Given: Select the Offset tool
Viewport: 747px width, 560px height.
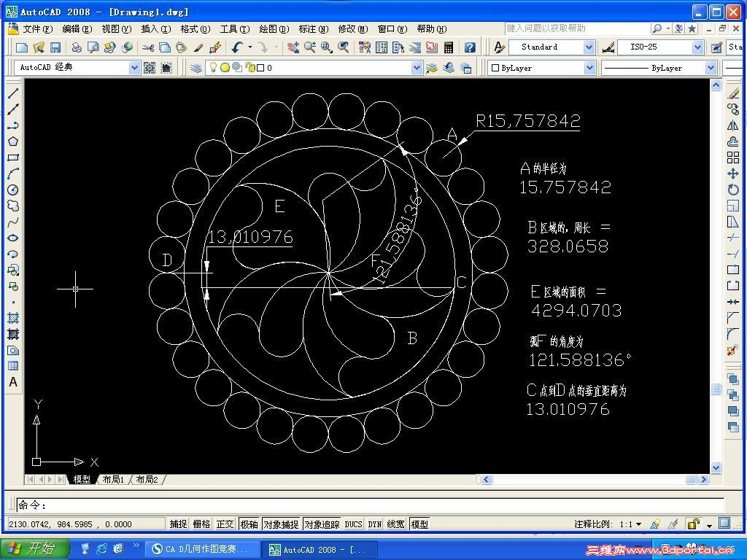Looking at the screenshot, I should click(x=733, y=141).
